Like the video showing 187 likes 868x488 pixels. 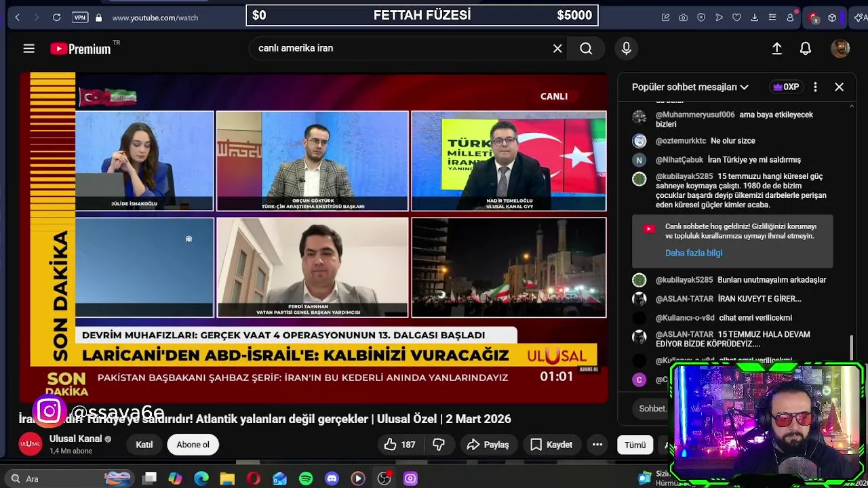click(x=400, y=445)
